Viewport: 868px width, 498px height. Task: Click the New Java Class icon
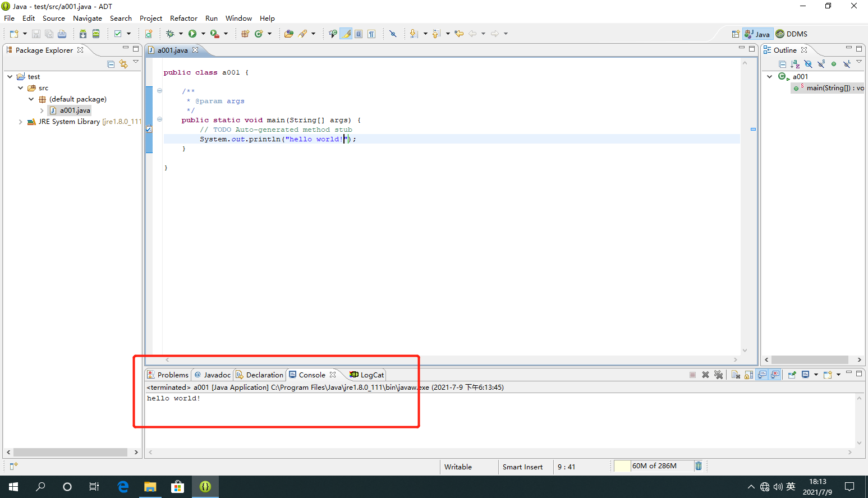(259, 34)
